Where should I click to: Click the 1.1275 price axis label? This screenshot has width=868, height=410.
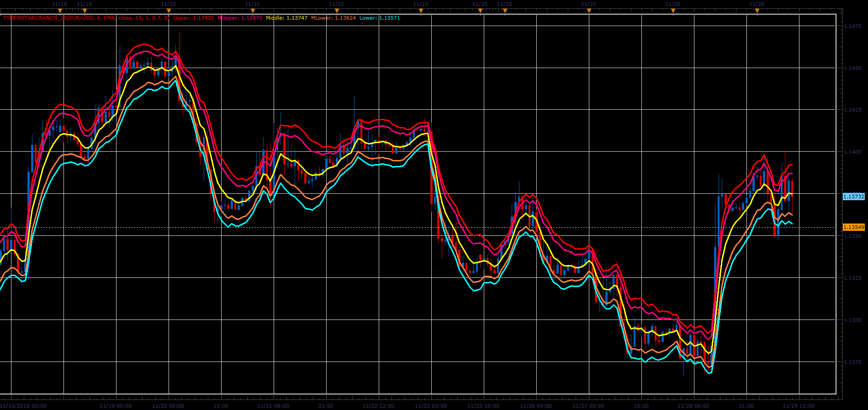[x=852, y=362]
